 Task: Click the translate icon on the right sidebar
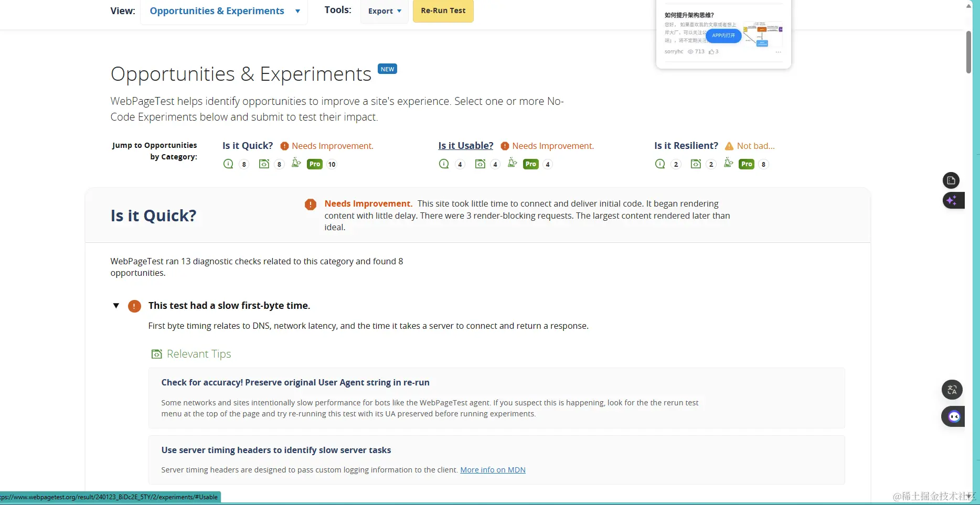(952, 390)
